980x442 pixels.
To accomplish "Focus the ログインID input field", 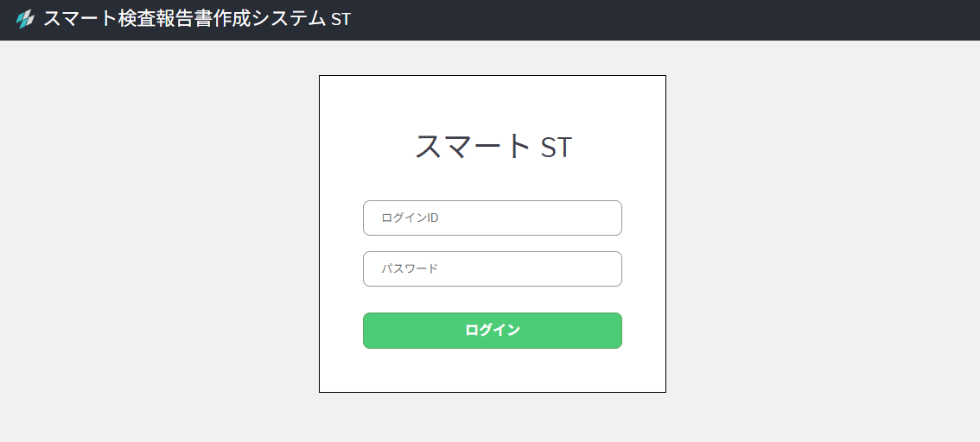I will coord(492,218).
